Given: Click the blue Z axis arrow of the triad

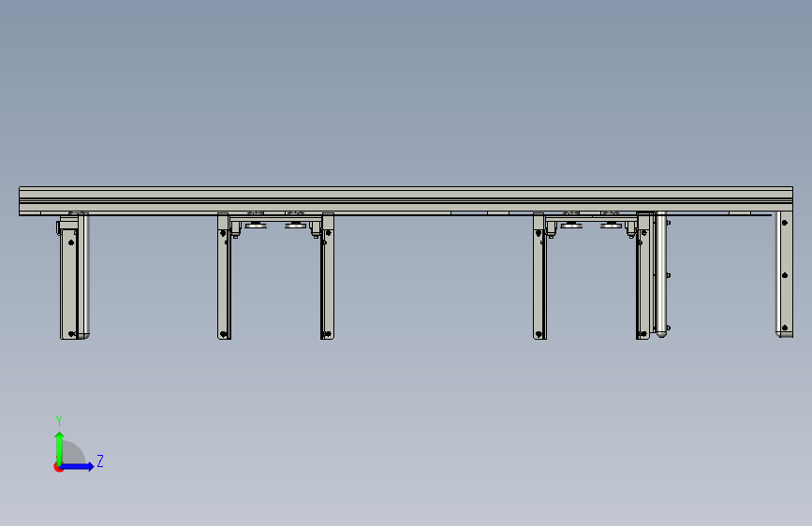Looking at the screenshot, I should click(x=78, y=466).
